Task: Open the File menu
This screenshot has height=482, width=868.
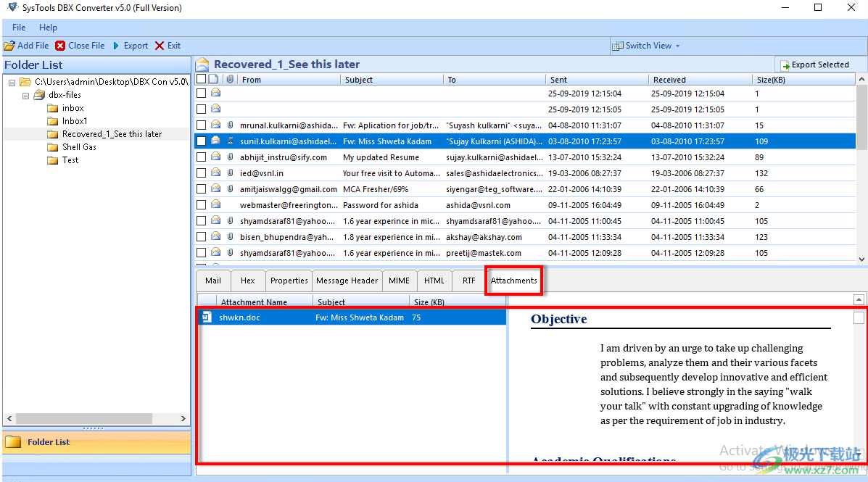Action: tap(18, 28)
